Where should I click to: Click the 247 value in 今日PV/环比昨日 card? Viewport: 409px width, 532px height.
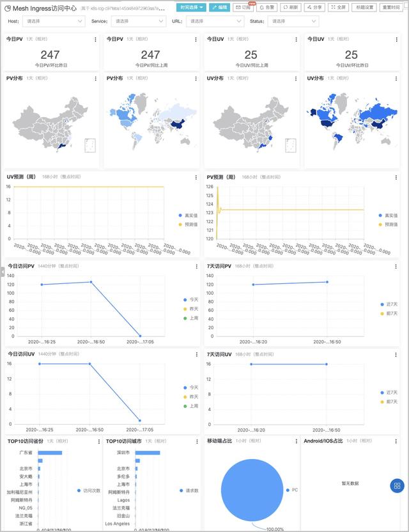point(50,54)
